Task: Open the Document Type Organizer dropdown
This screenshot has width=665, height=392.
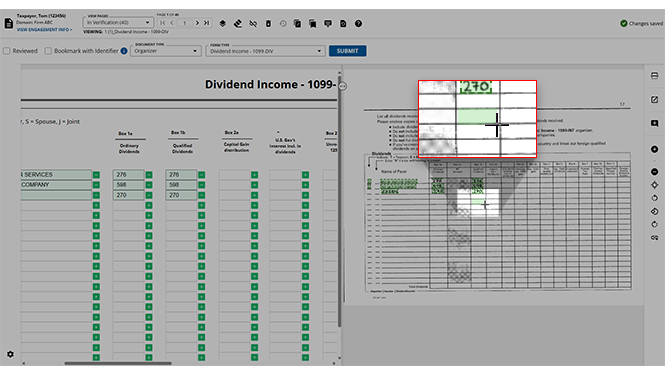Action: (165, 51)
